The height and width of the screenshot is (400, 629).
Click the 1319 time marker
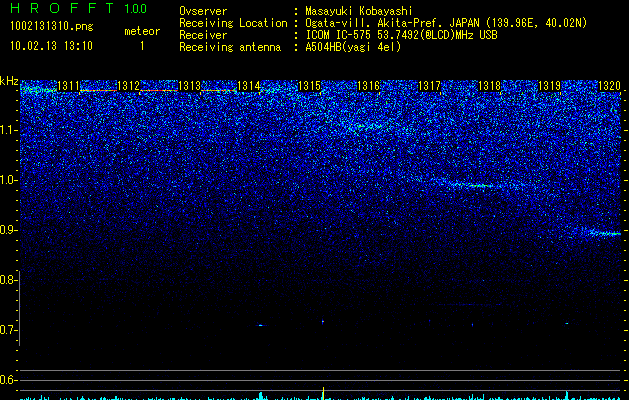(549, 85)
